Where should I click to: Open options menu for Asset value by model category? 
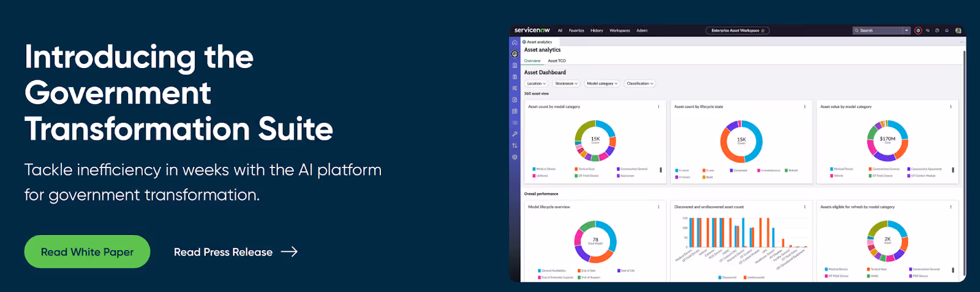pyautogui.click(x=951, y=107)
